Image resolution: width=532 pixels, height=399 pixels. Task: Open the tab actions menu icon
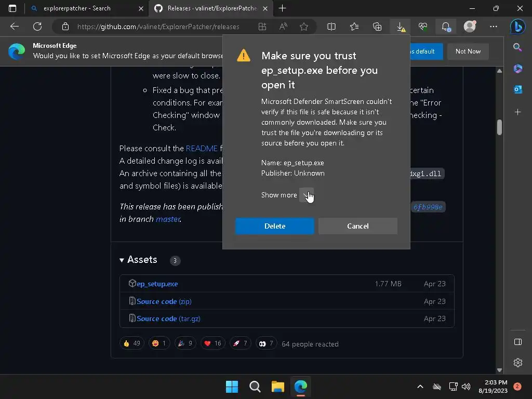click(12, 8)
